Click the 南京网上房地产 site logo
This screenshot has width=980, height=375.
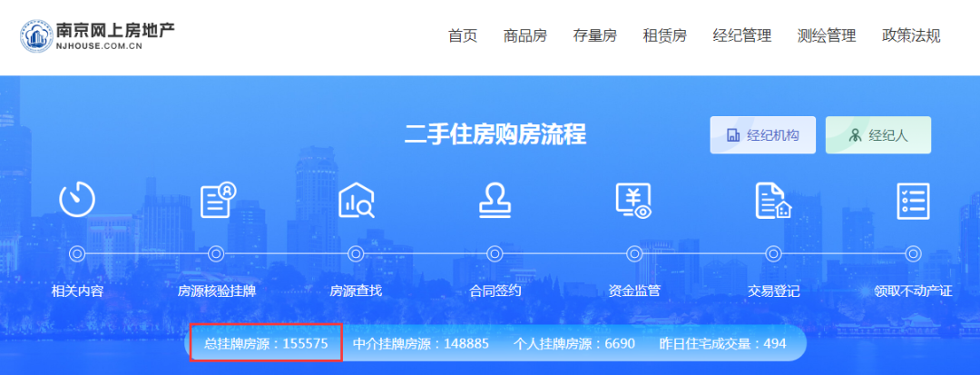[x=97, y=35]
